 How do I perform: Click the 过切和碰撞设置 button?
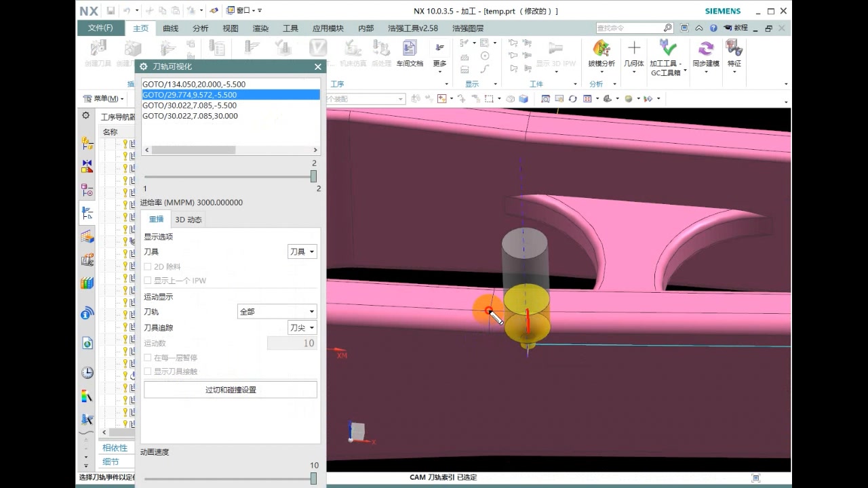click(x=230, y=389)
